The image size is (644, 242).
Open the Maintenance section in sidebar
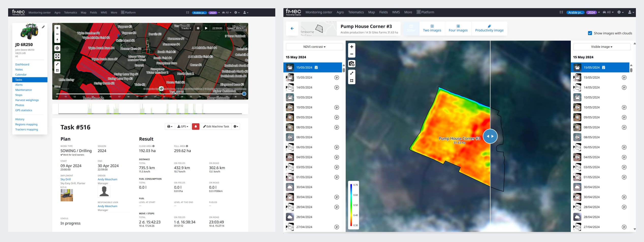point(23,90)
